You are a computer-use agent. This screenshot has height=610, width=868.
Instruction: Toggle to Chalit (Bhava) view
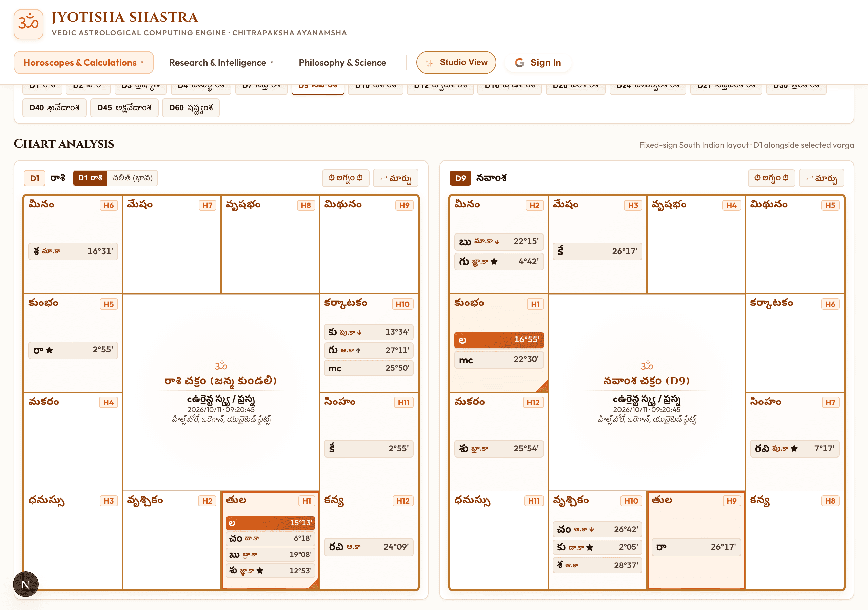132,178
